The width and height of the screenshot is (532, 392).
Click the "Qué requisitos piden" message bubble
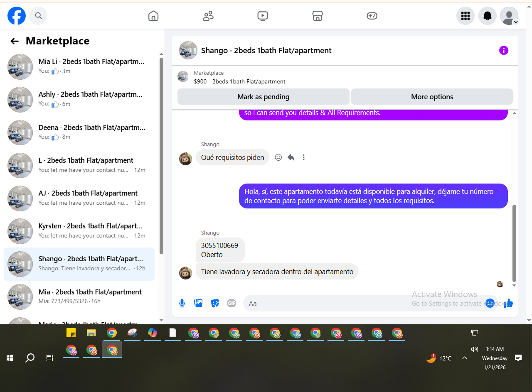tap(232, 157)
